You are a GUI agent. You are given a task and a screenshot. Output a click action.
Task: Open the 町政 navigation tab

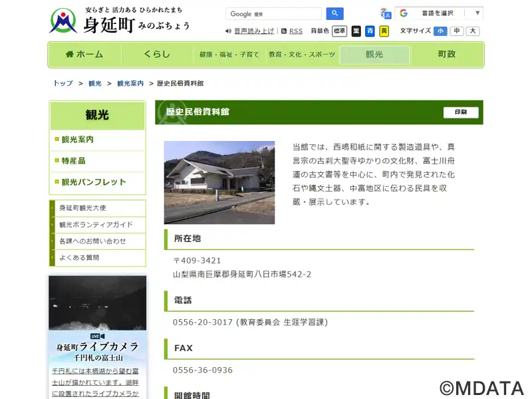447,55
